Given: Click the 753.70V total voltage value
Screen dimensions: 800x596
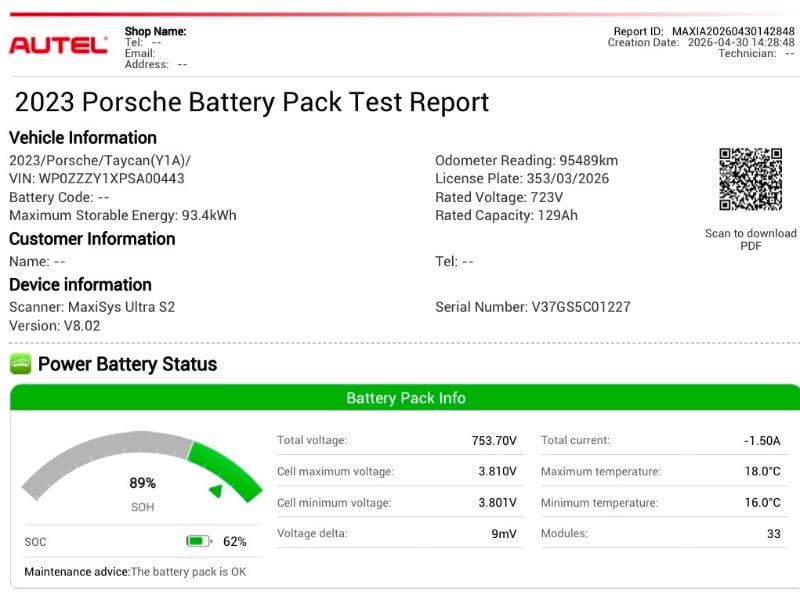Looking at the screenshot, I should (494, 440).
